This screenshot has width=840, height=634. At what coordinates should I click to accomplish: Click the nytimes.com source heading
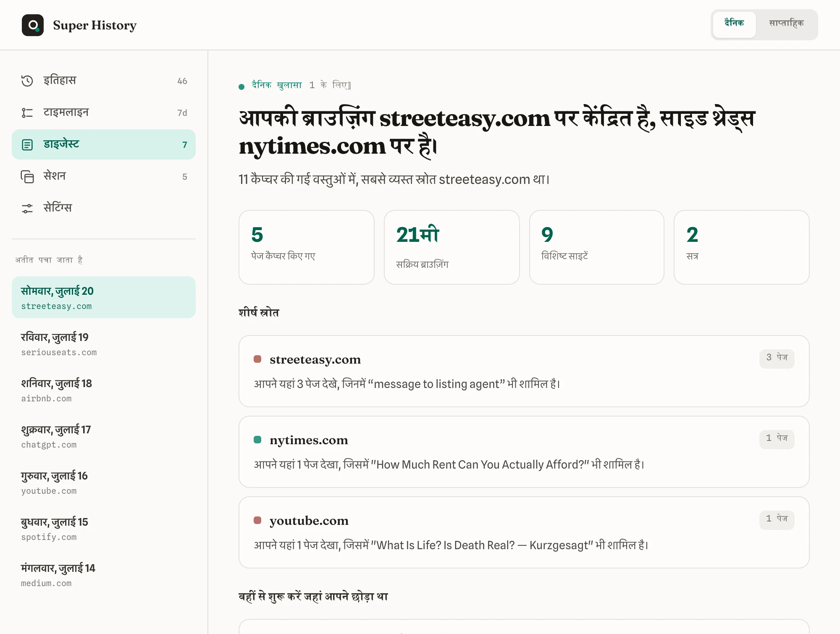309,440
